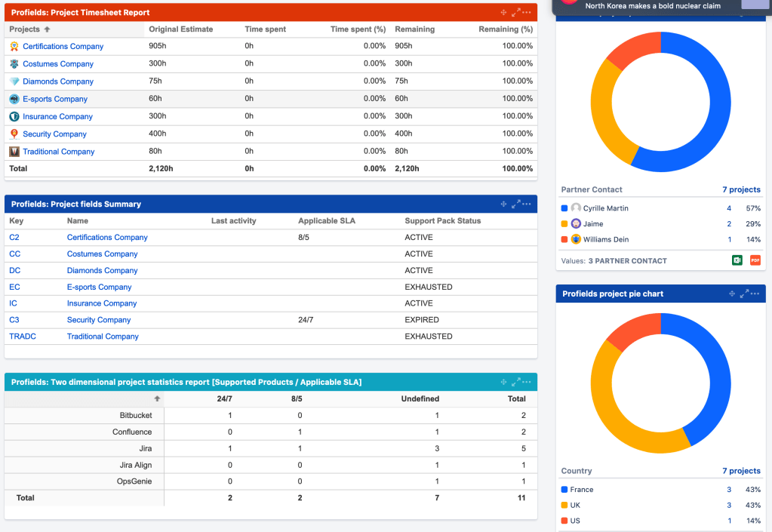Viewport: 772px width, 532px height.
Task: Sort by Original Estimate column header
Action: [181, 29]
